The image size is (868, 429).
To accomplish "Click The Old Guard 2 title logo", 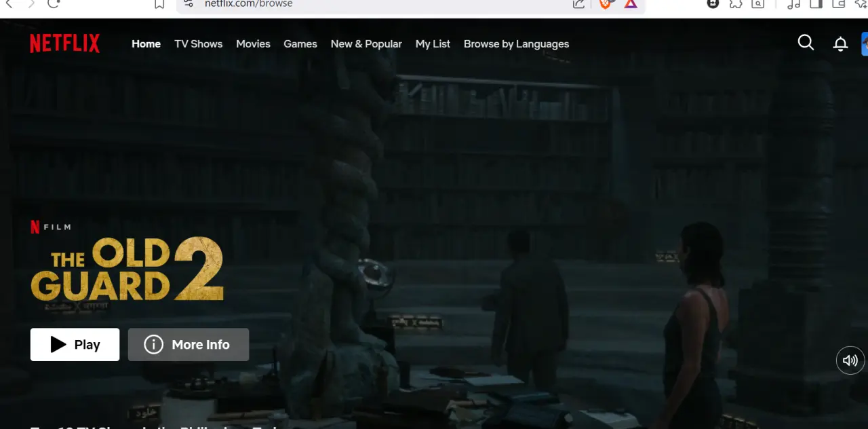I will pyautogui.click(x=127, y=270).
